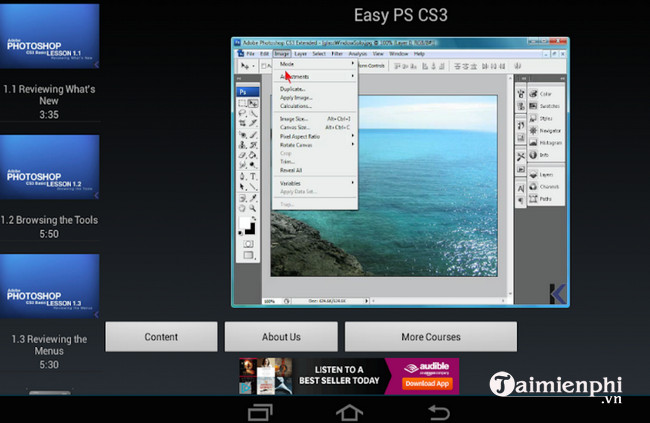Viewport: 650px width, 423px height.
Task: Expand the Mode submenu
Action: tap(315, 64)
